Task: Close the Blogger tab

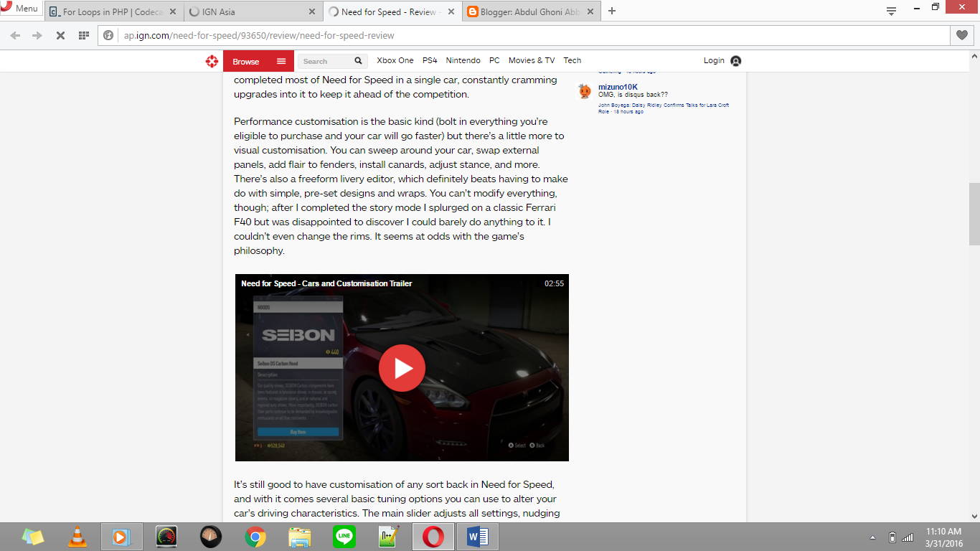Action: (x=590, y=12)
